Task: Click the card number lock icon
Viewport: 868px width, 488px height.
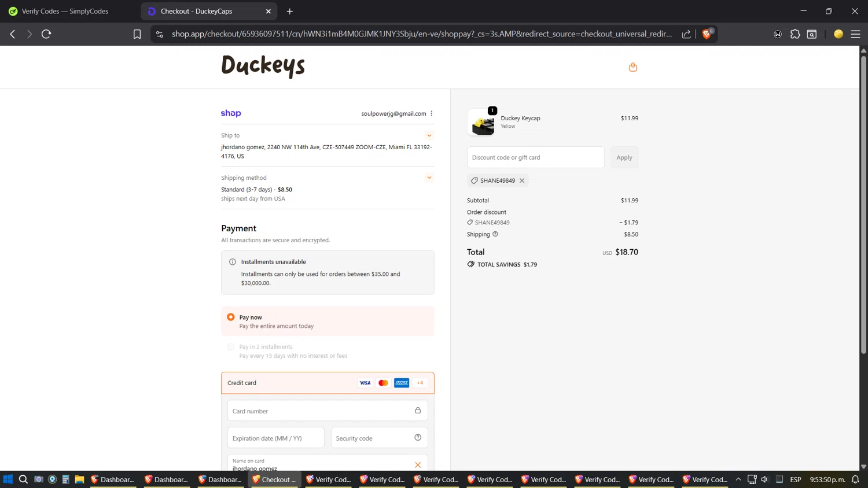Action: 418,411
